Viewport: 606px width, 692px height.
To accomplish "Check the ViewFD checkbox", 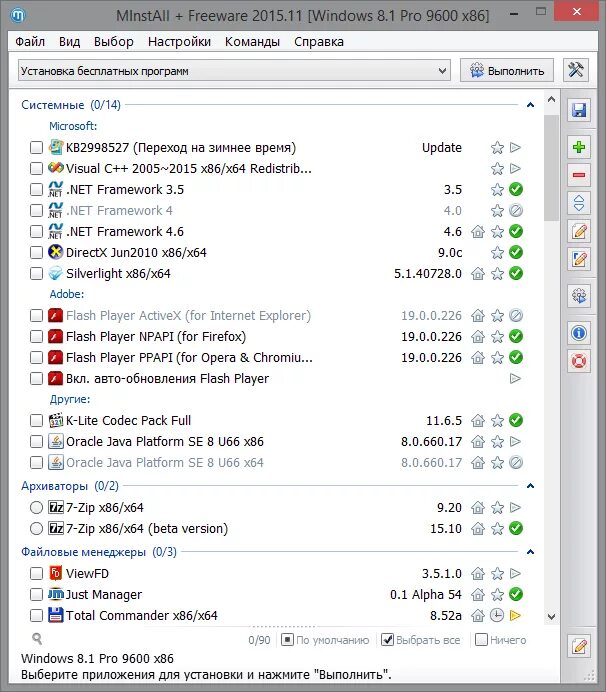I will coord(36,574).
